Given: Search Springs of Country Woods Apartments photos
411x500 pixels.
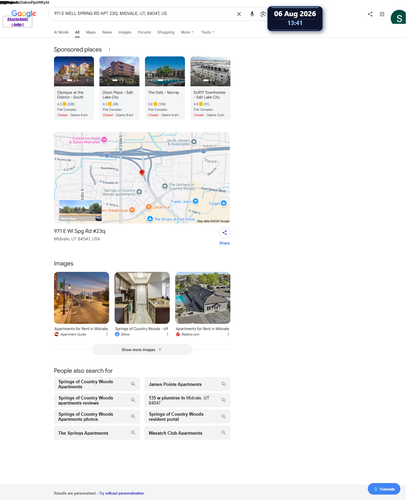Looking at the screenshot, I should click(97, 416).
